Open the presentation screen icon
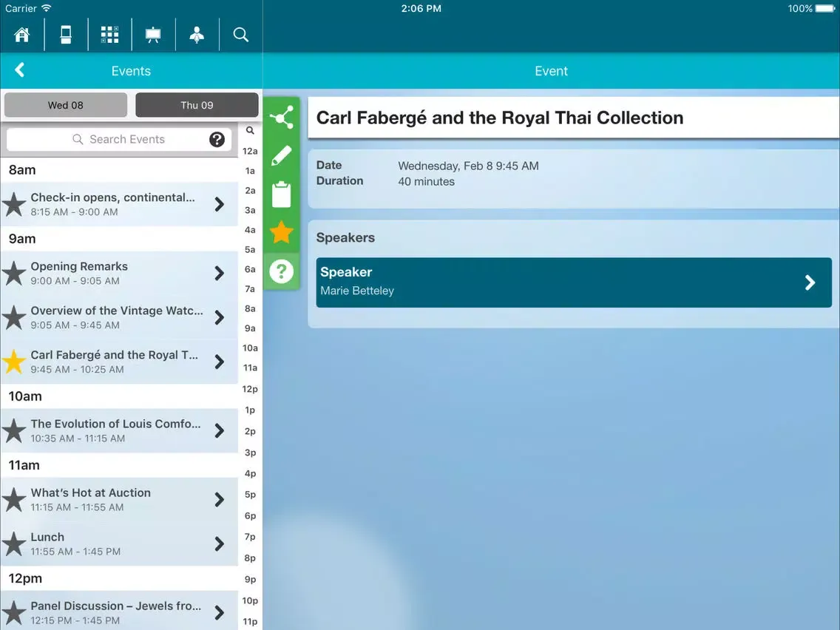 click(x=153, y=35)
